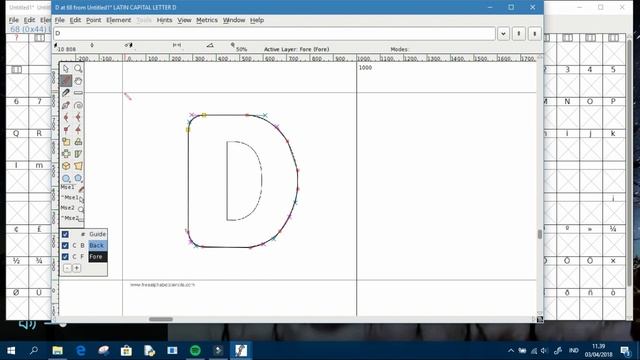Select the Freehand draw tool
Screen dimensions: 640x360
point(66,81)
